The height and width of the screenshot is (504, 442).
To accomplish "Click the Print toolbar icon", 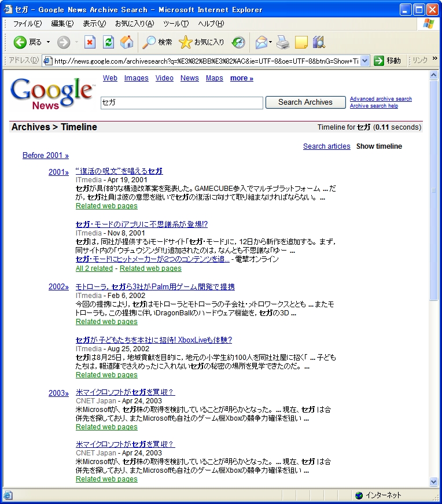I will pos(283,42).
